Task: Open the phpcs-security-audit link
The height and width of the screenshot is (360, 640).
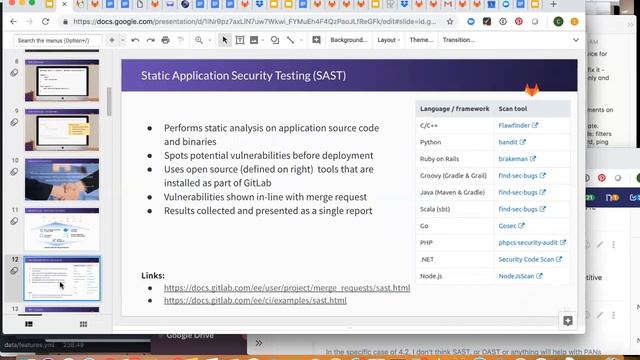Action: coord(532,243)
